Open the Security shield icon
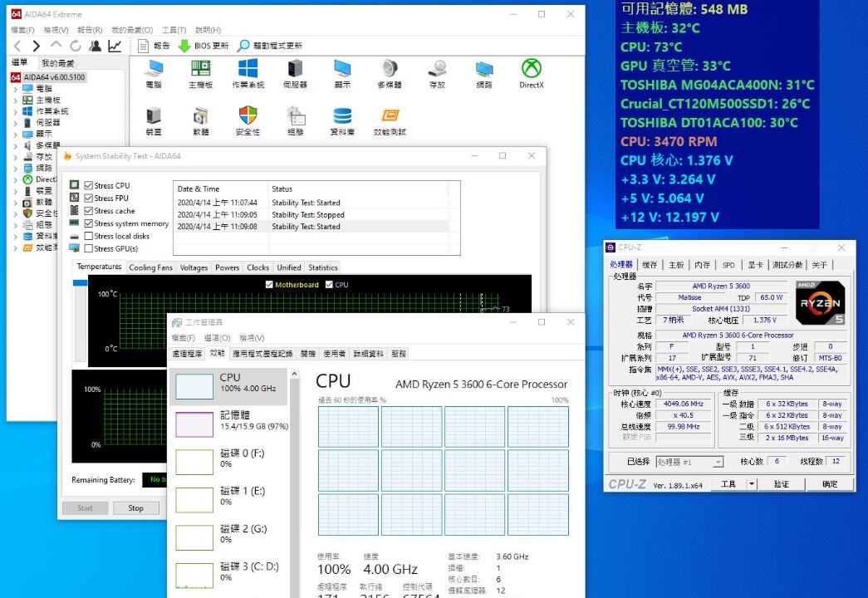 pyautogui.click(x=248, y=121)
